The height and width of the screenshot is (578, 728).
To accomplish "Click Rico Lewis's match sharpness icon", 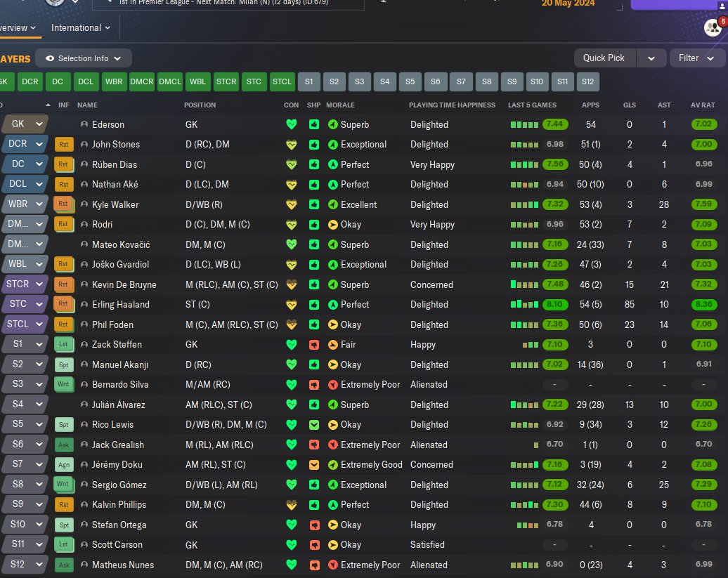I will 314,424.
